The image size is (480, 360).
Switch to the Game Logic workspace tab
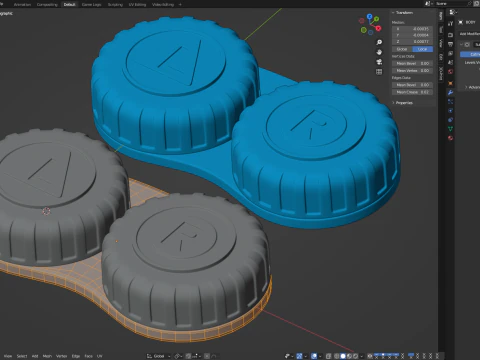[91, 5]
